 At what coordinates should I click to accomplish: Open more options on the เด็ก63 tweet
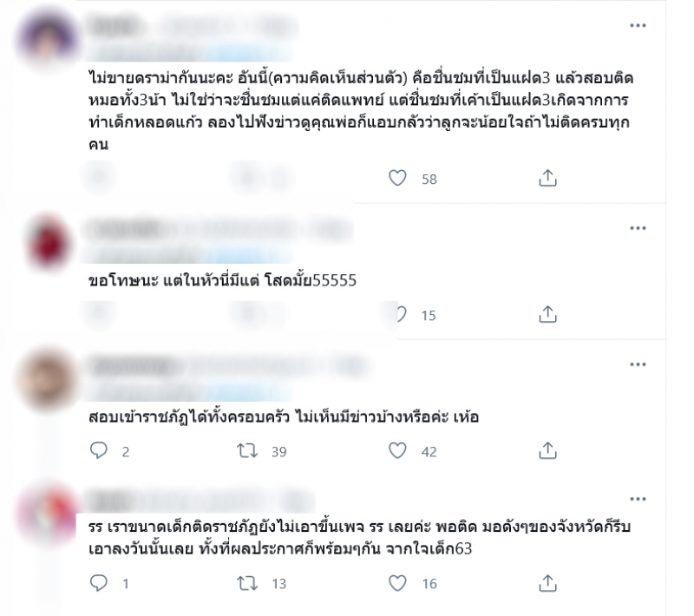pyautogui.click(x=638, y=499)
